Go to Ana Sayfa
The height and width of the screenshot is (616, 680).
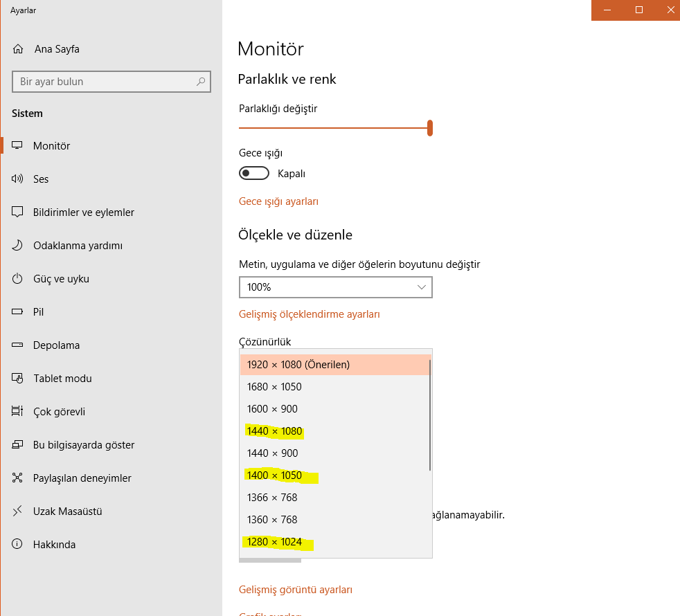(111, 49)
